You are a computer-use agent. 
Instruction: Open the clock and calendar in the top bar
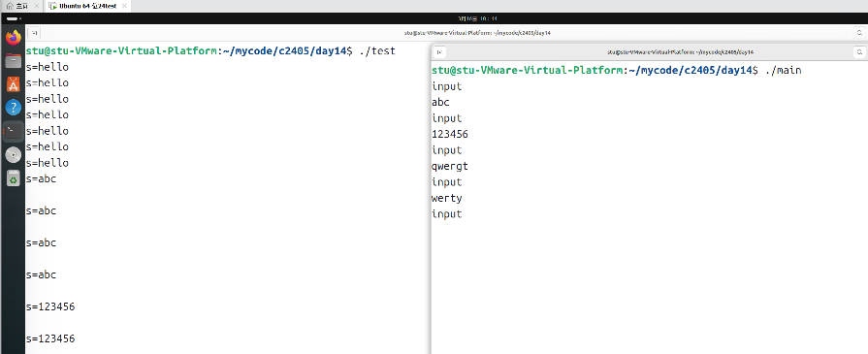(x=478, y=18)
